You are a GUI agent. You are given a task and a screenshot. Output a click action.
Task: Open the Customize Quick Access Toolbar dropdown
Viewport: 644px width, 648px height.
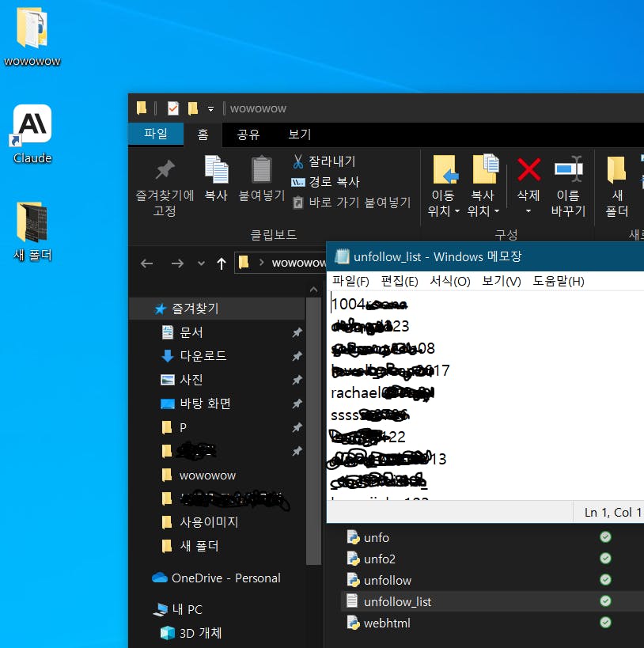point(210,109)
